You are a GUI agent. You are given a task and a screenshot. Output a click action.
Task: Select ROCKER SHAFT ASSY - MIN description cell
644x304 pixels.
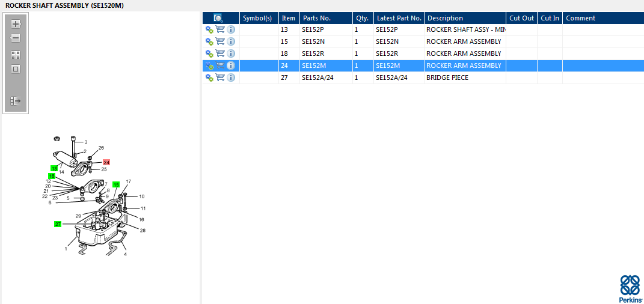[465, 29]
